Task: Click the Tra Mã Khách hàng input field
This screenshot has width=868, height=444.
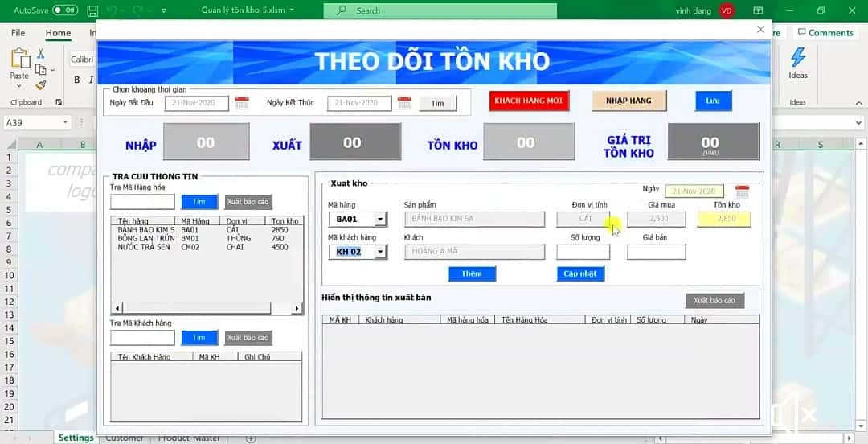Action: tap(142, 338)
